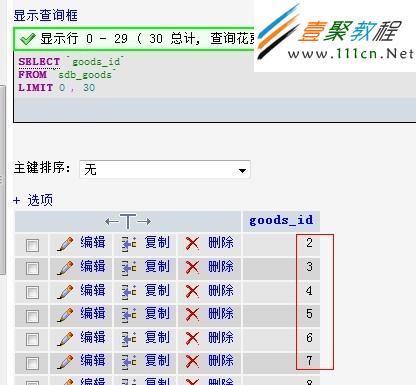Click the goods_id value 7 cell

pyautogui.click(x=281, y=362)
